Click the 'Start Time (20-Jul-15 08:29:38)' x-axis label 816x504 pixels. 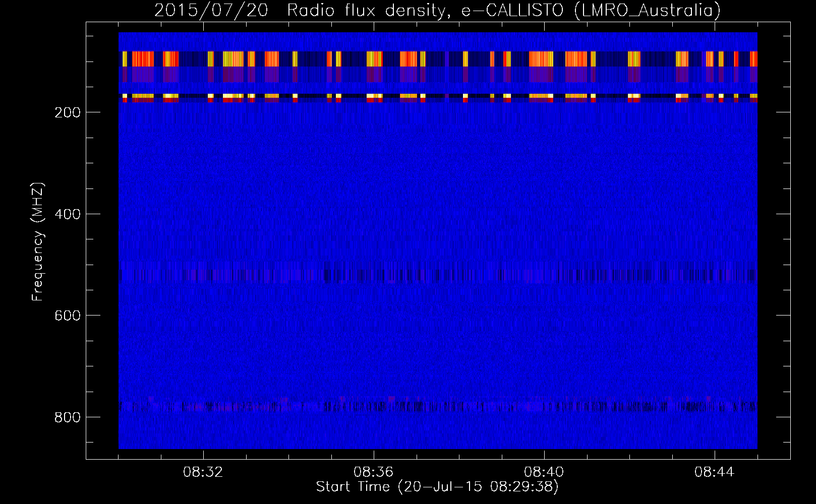coord(437,487)
